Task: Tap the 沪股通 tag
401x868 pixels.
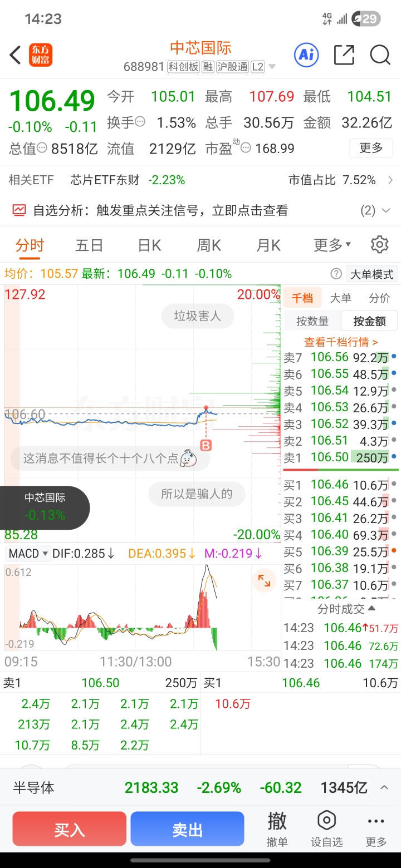Action: click(232, 67)
